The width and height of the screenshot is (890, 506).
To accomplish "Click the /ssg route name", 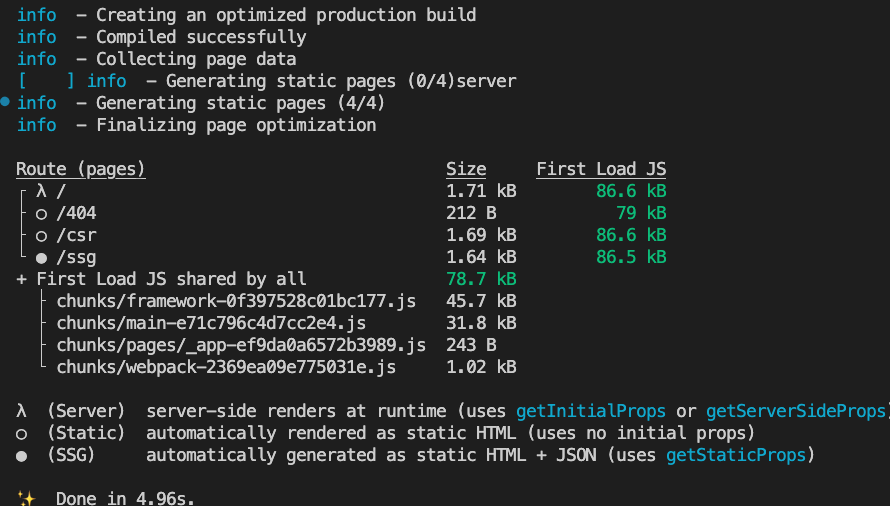I will (76, 258).
